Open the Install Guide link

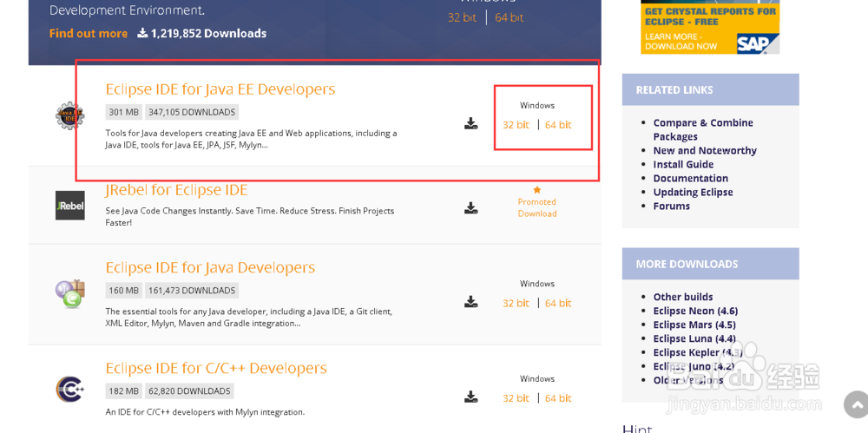[683, 165]
